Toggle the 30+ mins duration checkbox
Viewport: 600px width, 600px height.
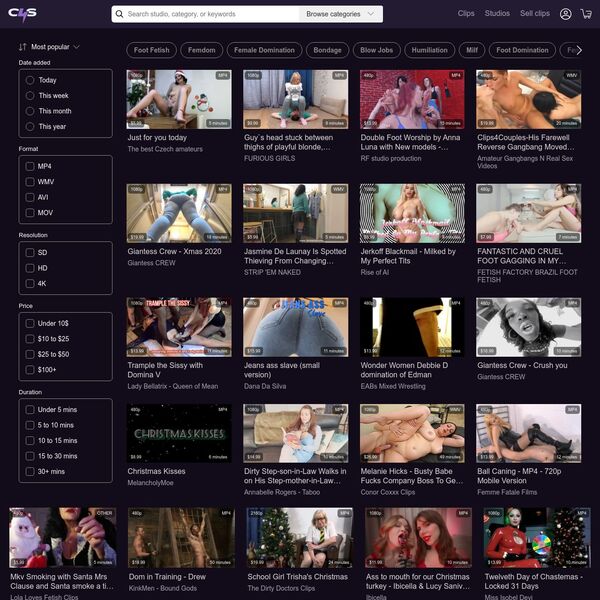(30, 471)
